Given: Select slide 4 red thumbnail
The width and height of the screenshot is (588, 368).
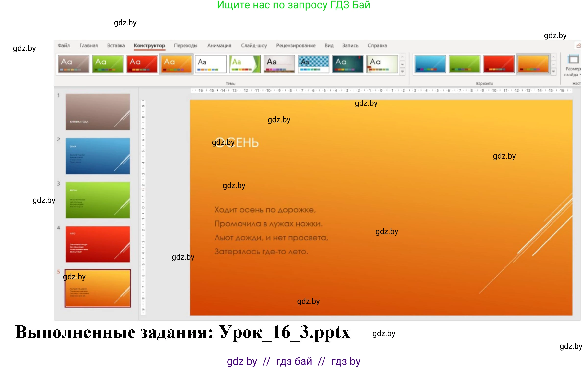Looking at the screenshot, I should coord(98,244).
